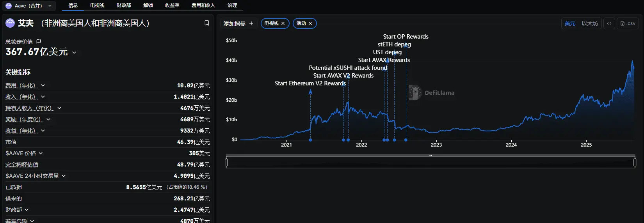Click the 添加指标 button
This screenshot has width=644, height=223.
pos(238,23)
